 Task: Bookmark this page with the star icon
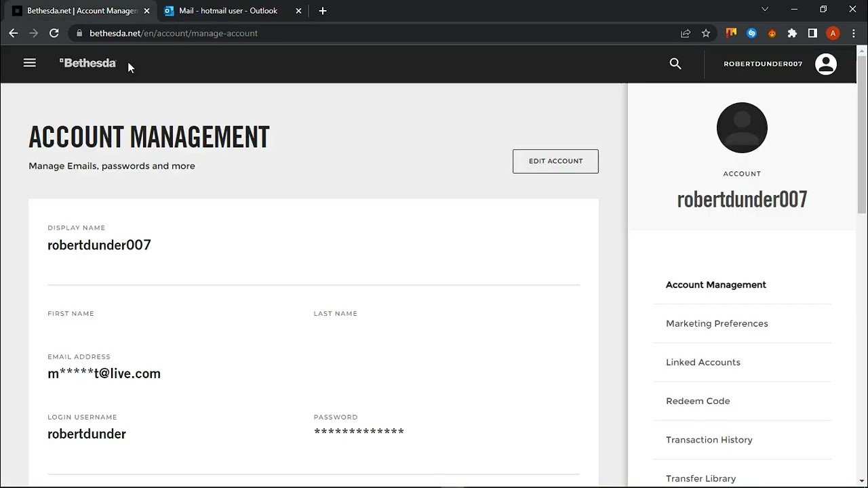coord(706,33)
